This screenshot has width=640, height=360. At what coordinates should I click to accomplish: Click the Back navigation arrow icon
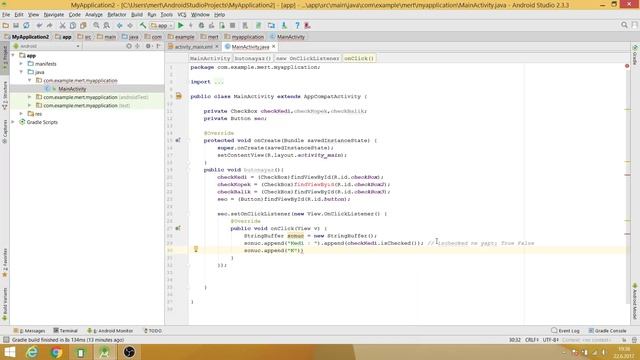click(x=120, y=25)
